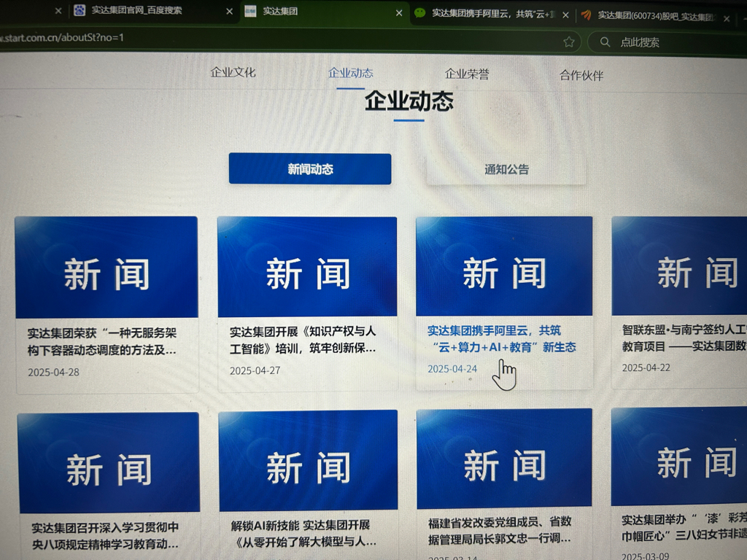Focus the 点此搜索 search box
Screen dimensions: 747x560
667,42
